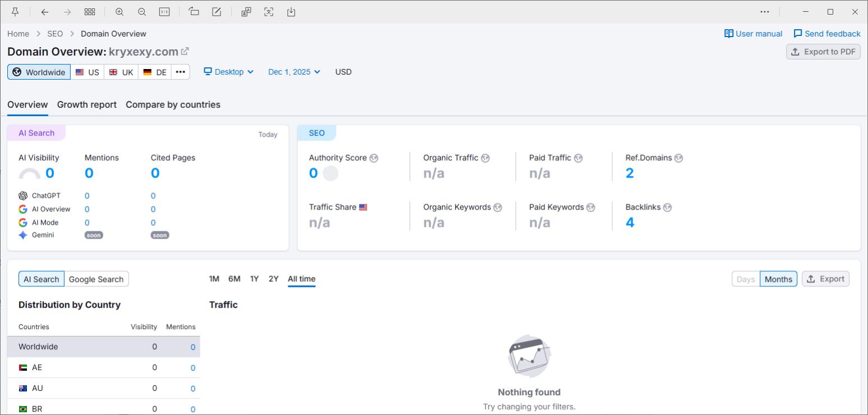Select the Worldwide row in country table
868x415 pixels.
[103, 347]
